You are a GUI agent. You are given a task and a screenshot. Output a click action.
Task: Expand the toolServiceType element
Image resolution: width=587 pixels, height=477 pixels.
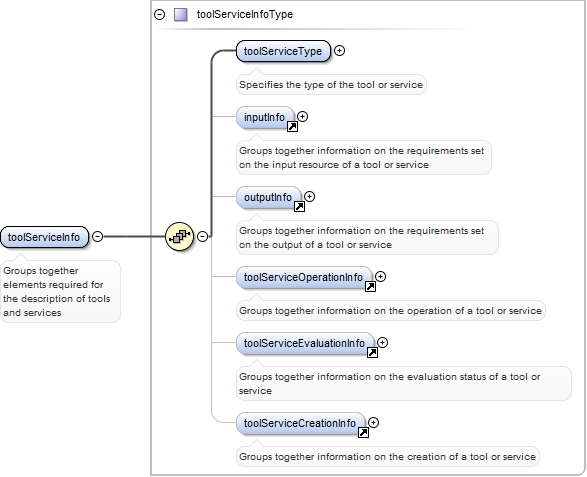pyautogui.click(x=339, y=51)
